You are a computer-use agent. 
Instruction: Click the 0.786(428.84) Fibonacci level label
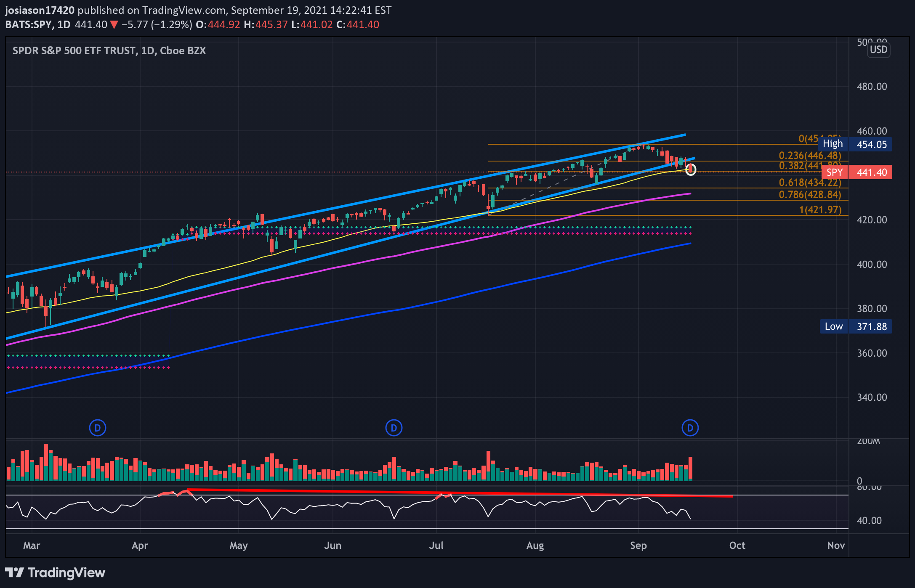pyautogui.click(x=810, y=194)
